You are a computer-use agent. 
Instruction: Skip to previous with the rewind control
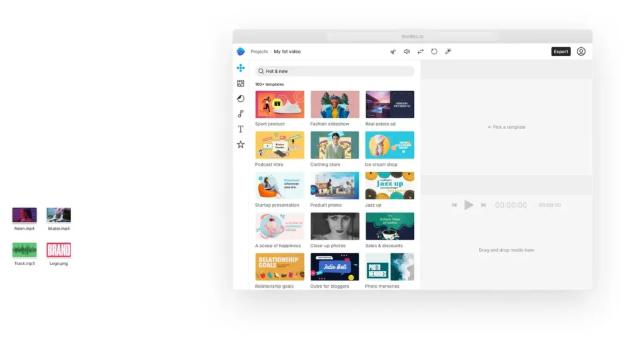tap(454, 205)
